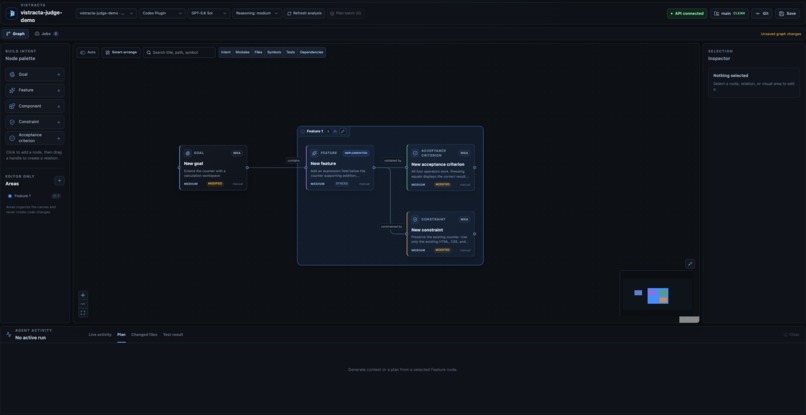Click the Save button

[x=787, y=13]
